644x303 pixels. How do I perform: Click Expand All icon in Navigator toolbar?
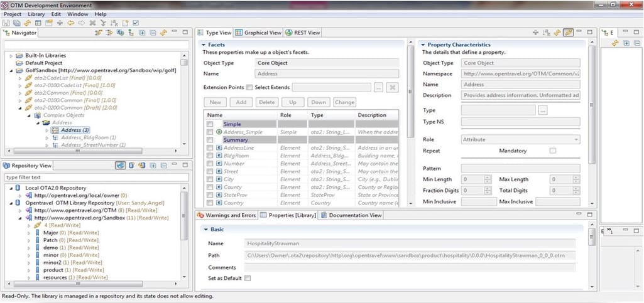[x=142, y=33]
